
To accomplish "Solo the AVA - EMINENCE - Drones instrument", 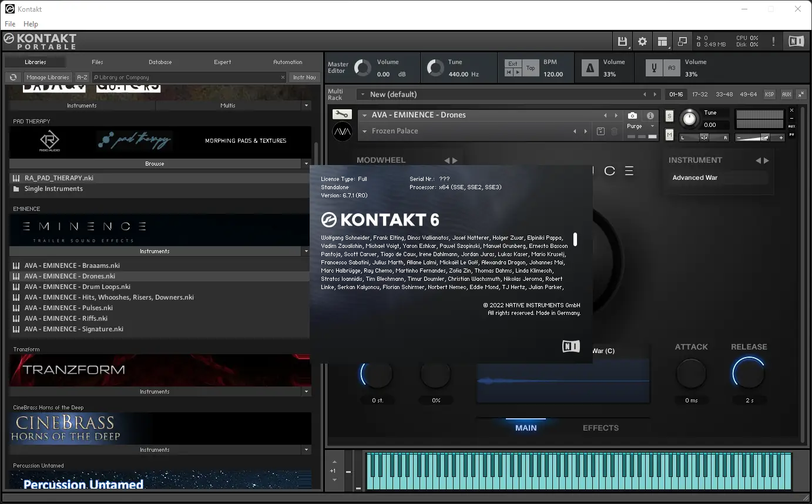I will point(669,115).
